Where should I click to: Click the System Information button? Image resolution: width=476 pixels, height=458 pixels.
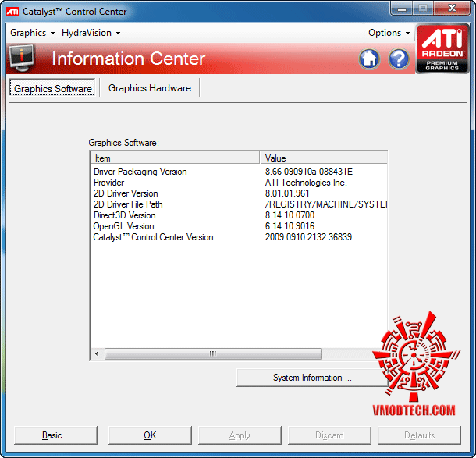312,378
